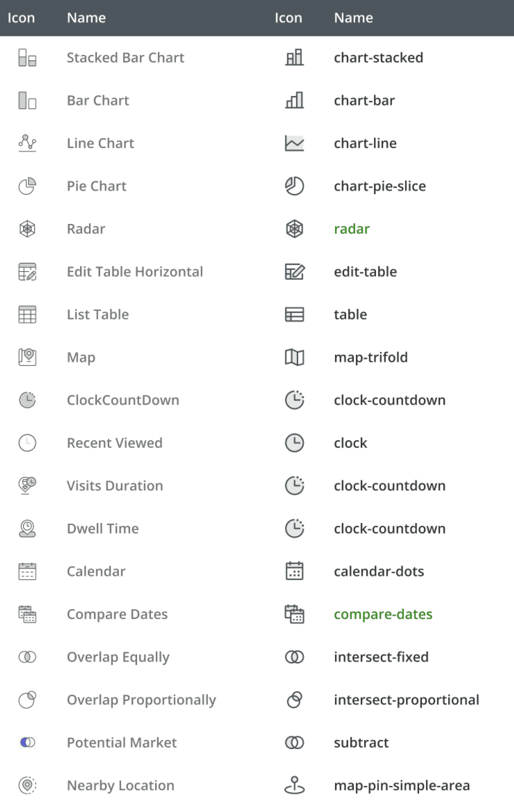Click the Stacked Bar Chart icon
The image size is (514, 812).
click(27, 57)
